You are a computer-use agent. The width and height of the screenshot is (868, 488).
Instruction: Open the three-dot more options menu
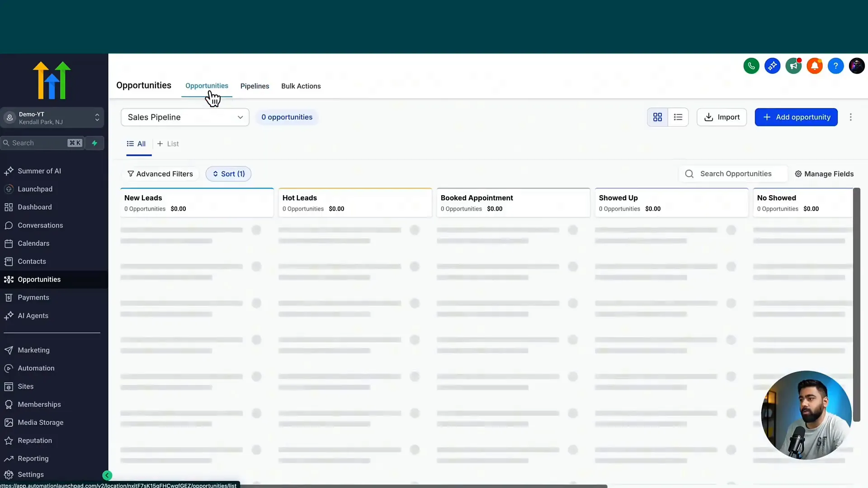tap(851, 117)
